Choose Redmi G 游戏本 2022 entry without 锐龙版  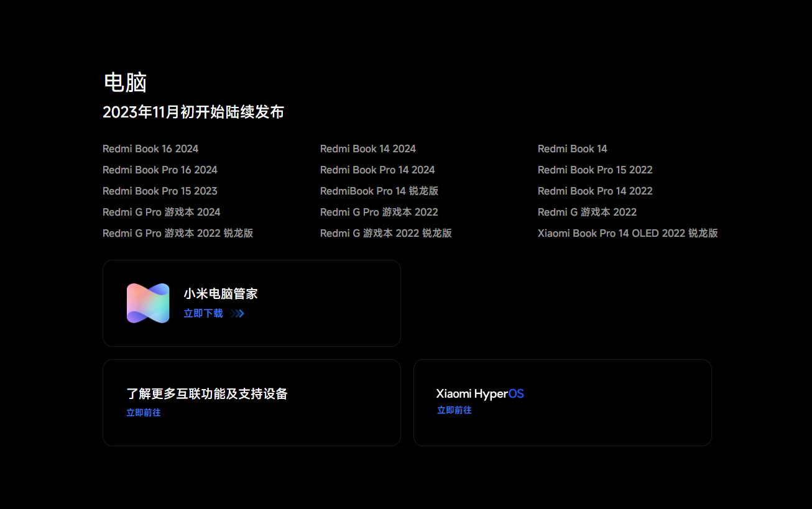pos(588,212)
